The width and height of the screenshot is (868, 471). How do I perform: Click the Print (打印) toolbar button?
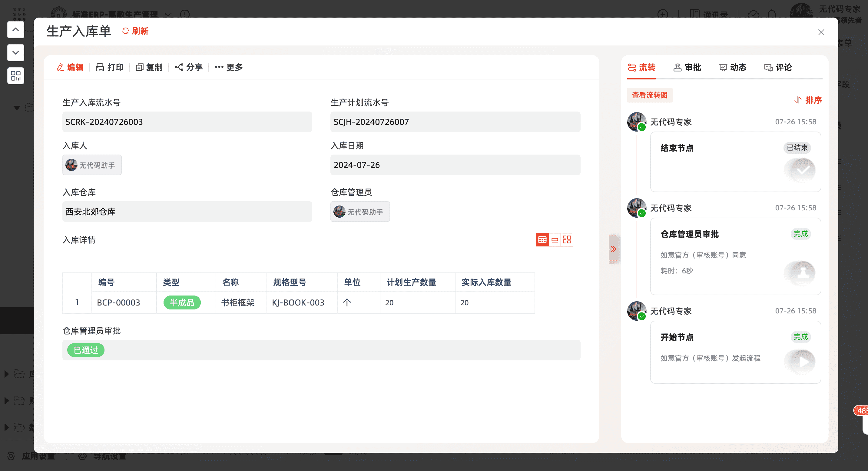coord(110,67)
